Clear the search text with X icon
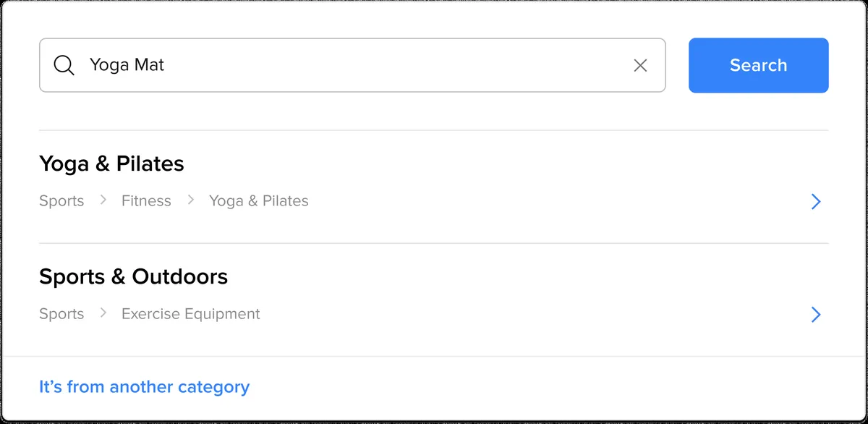The image size is (868, 424). [640, 66]
